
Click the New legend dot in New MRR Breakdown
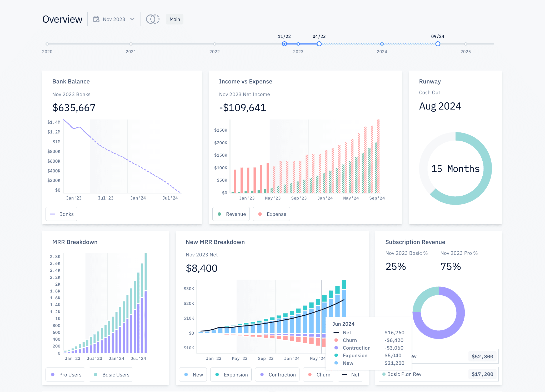(186, 374)
